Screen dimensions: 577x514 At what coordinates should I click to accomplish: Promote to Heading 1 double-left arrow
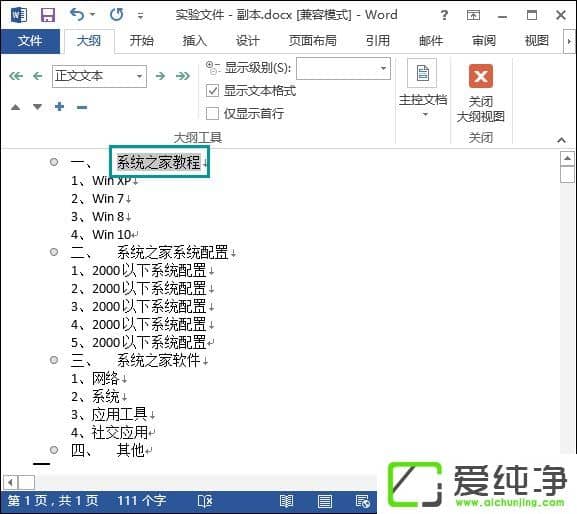tap(16, 76)
